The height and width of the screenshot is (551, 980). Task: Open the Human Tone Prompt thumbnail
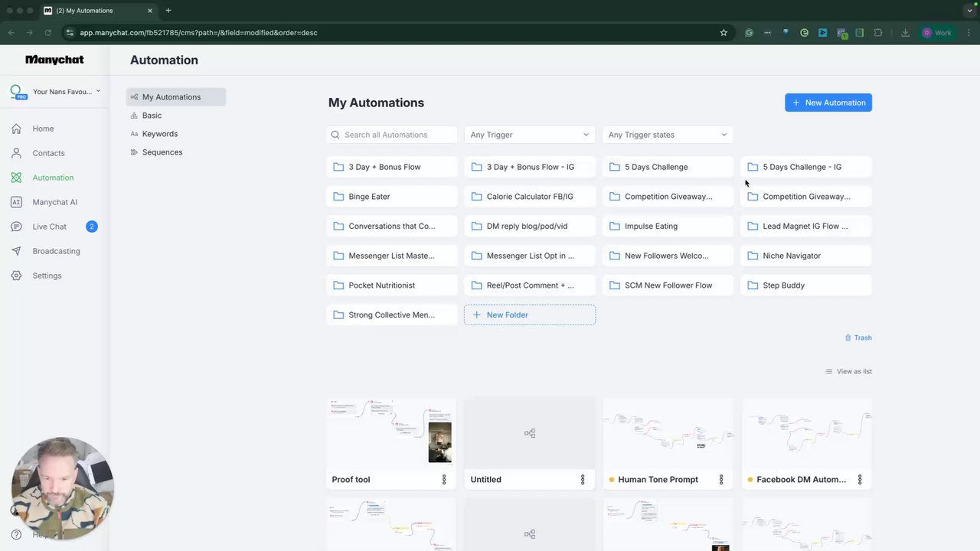point(668,432)
